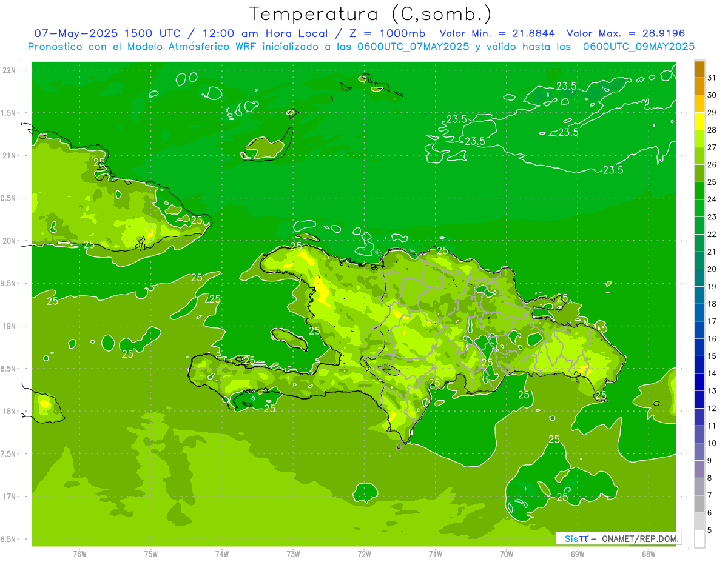Screen dimensions: 728x562
Task: Click the "74W" longitude axis label
Action: (x=221, y=554)
